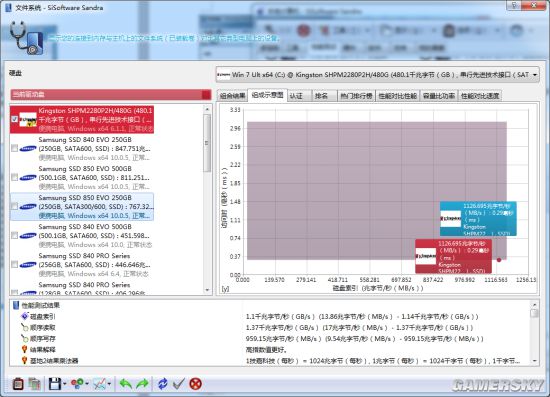550x397 pixels.
Task: Check the Samsung SSD 850 EVO 500GB box
Action: 14,177
